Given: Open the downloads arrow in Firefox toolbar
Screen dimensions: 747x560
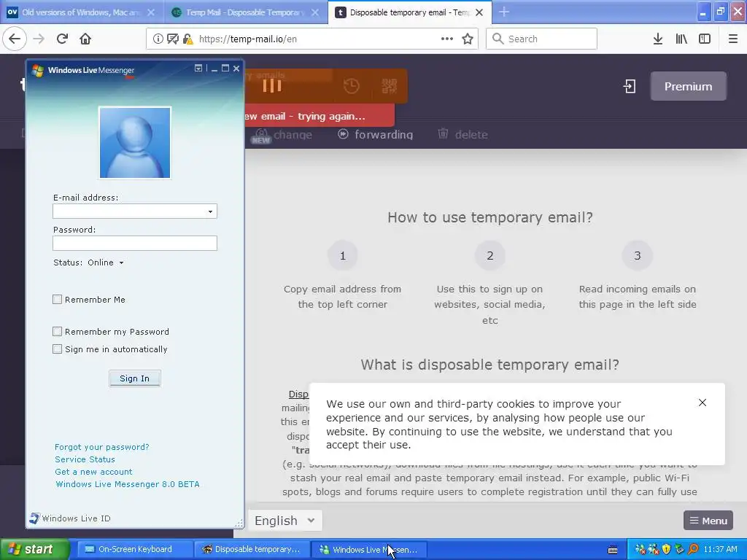Looking at the screenshot, I should tap(658, 39).
